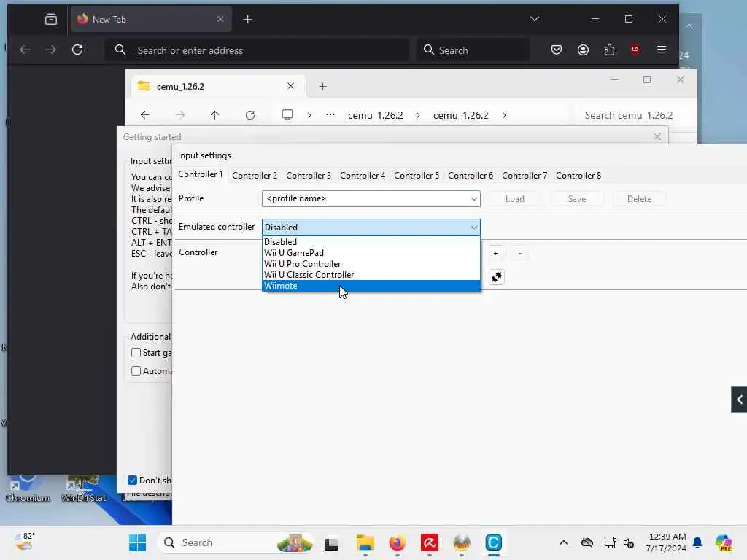The height and width of the screenshot is (560, 747).
Task: Click the This PC monitor icon in address bar
Action: click(x=287, y=115)
